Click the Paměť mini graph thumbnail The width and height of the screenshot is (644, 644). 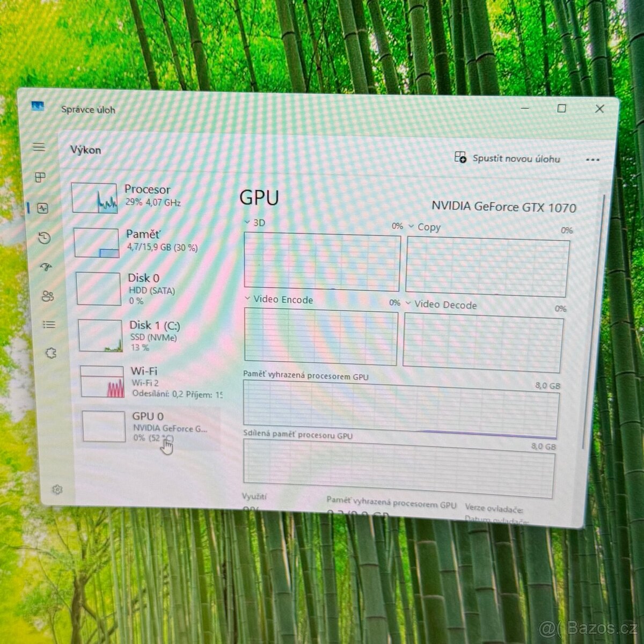[96, 243]
